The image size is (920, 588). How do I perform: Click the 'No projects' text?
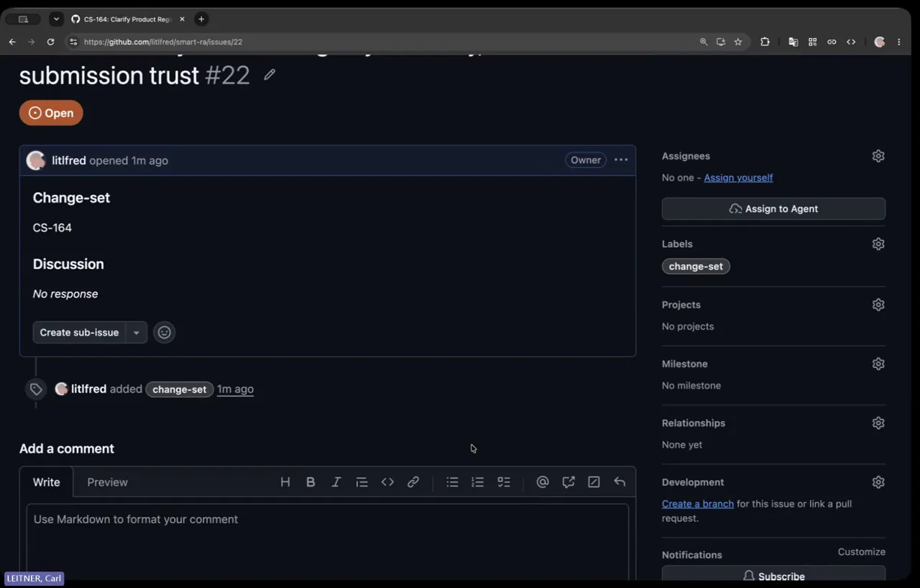(688, 326)
